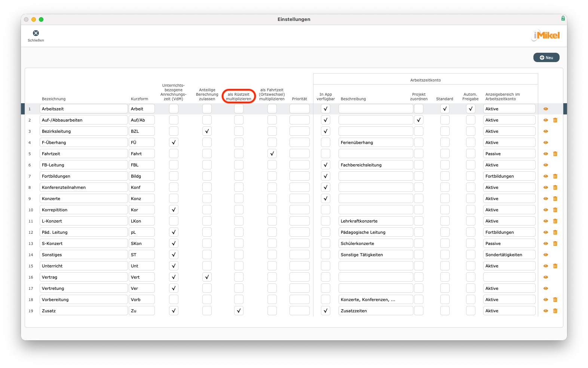Delete Korrepitition with trash icon

(555, 210)
